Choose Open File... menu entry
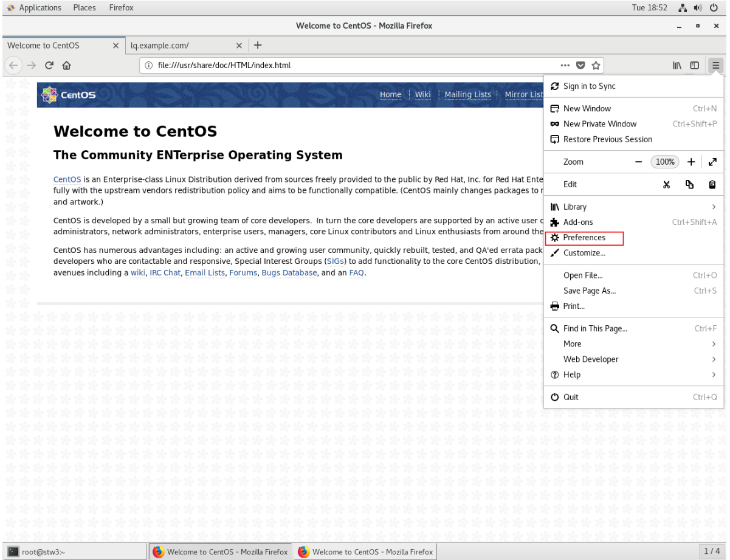The width and height of the screenshot is (730, 560). pyautogui.click(x=634, y=275)
